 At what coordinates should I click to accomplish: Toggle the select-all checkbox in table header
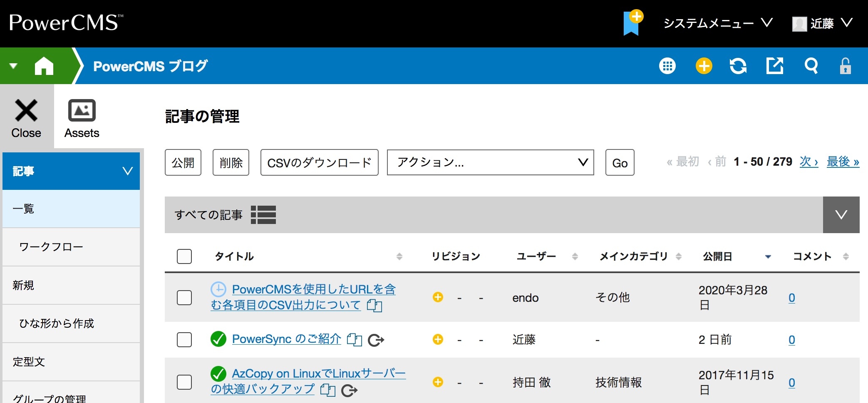(184, 256)
